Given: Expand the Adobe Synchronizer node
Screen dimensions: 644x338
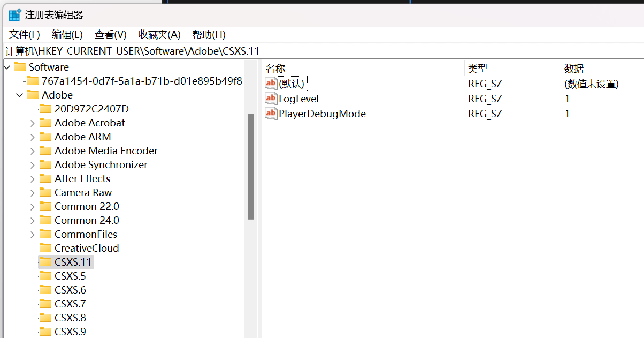Looking at the screenshot, I should (x=33, y=164).
